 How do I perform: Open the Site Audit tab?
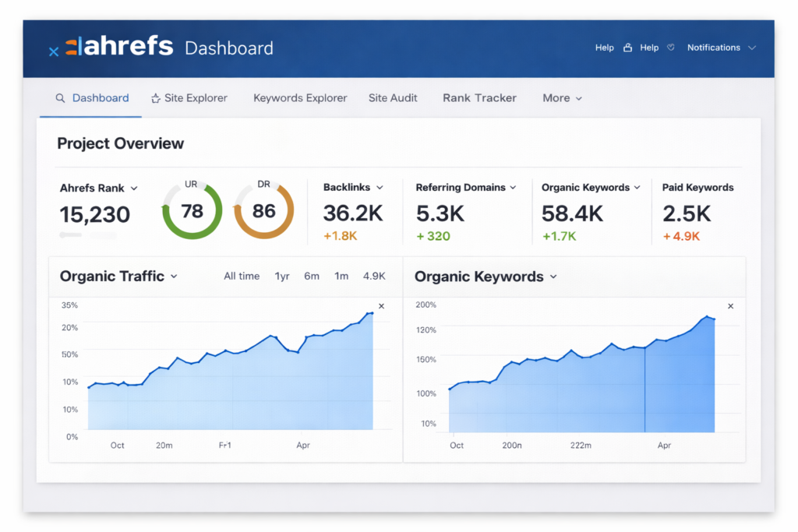coord(393,98)
